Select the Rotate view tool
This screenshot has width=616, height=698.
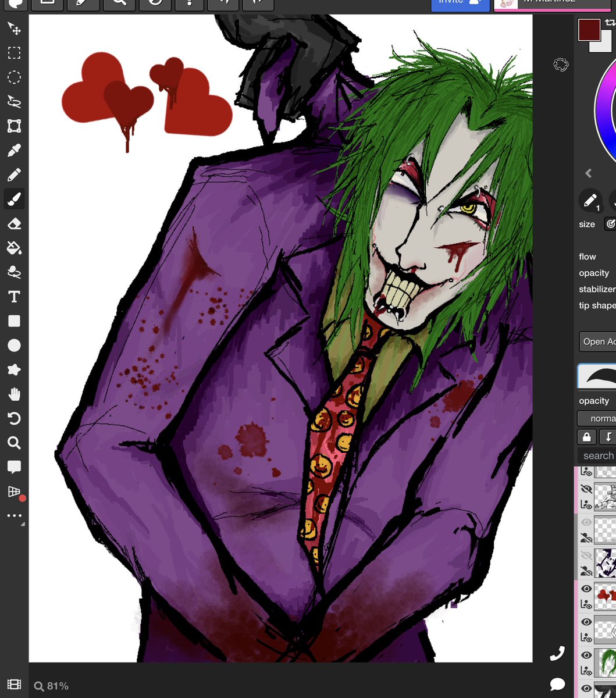tap(14, 419)
